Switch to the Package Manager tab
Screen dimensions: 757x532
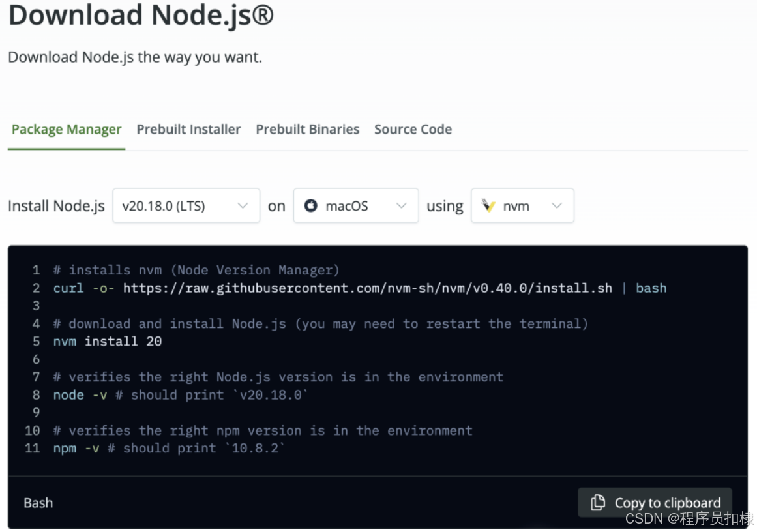pyautogui.click(x=67, y=129)
